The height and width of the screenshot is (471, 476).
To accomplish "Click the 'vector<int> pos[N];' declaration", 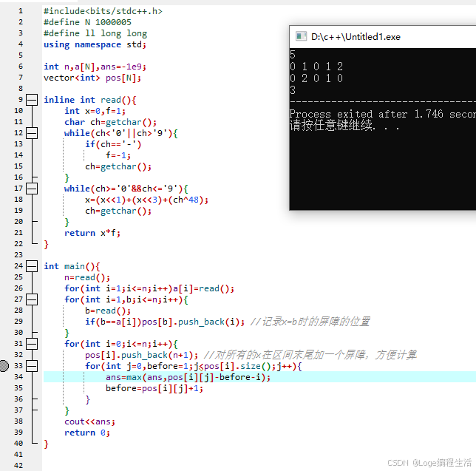I will click(x=92, y=78).
